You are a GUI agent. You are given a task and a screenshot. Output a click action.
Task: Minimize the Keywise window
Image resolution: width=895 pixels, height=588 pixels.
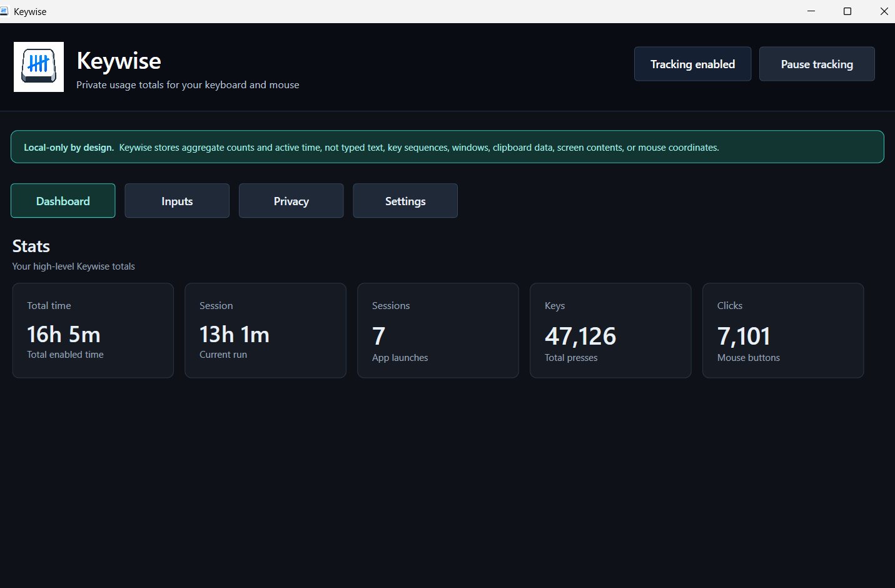[811, 11]
